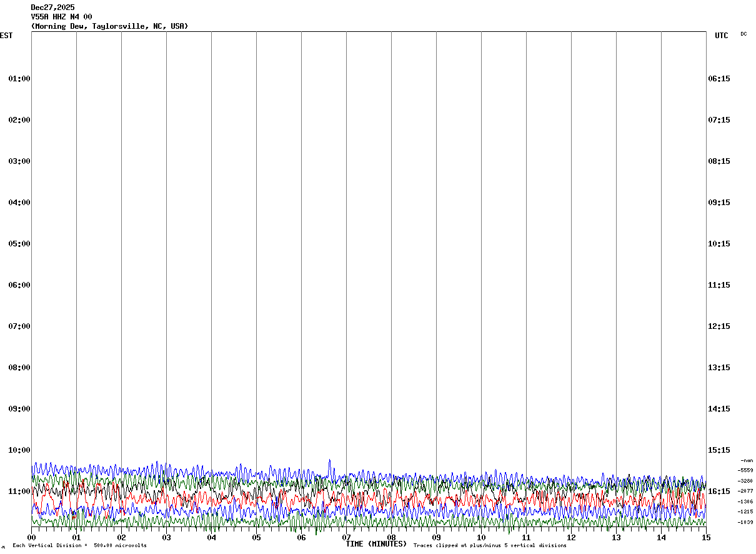Click the EST time label "06:00"
This screenshot has height=554, width=756.
pyautogui.click(x=19, y=285)
